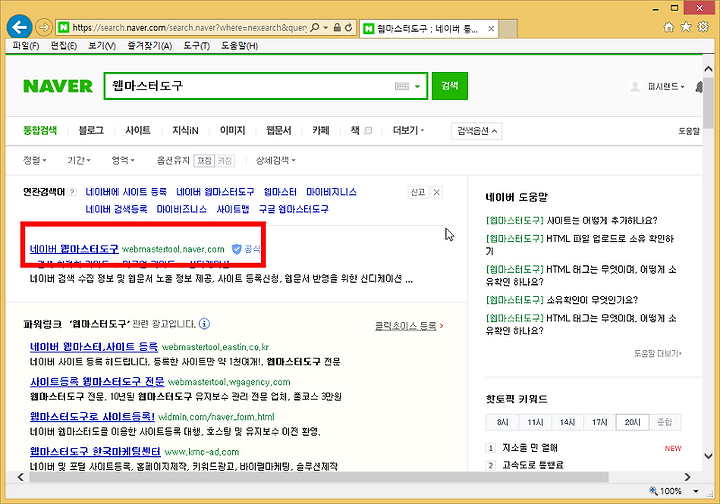Select the 지식iN search tab

185,130
